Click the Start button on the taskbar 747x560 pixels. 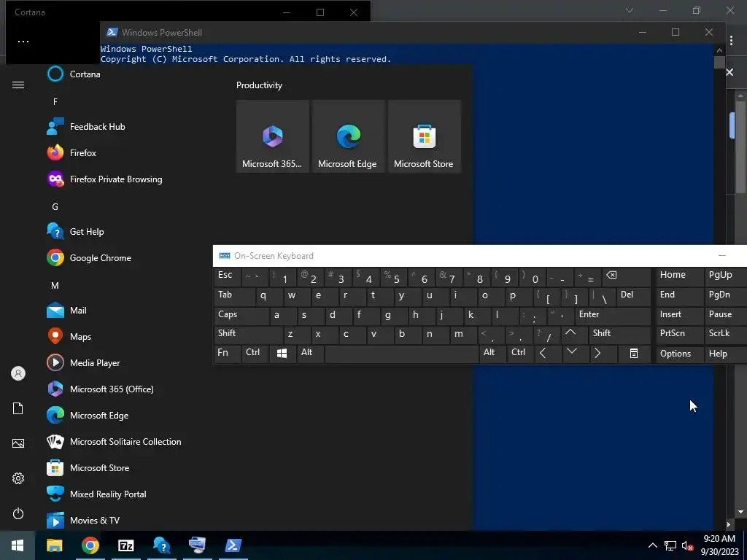click(x=18, y=545)
